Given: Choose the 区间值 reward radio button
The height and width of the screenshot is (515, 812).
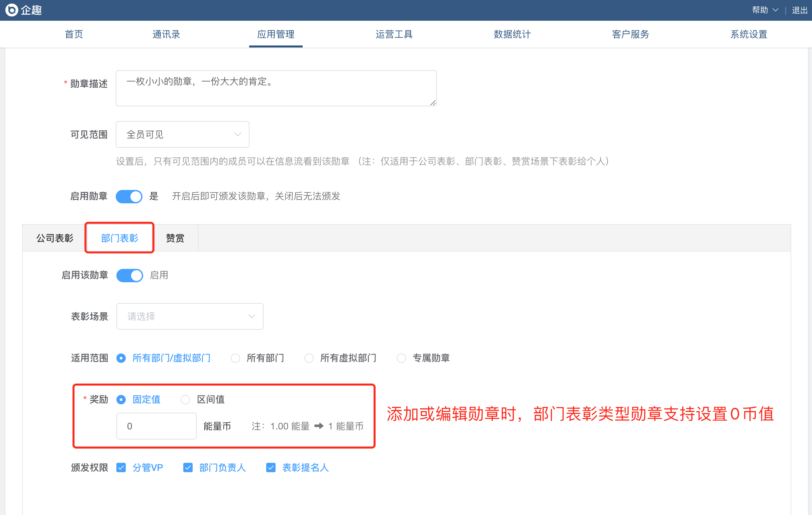Looking at the screenshot, I should pyautogui.click(x=185, y=400).
